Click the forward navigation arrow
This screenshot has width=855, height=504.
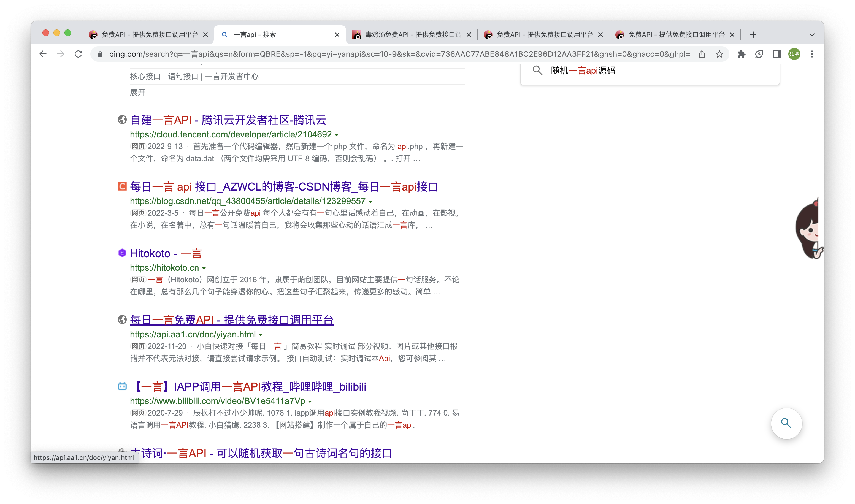click(61, 54)
